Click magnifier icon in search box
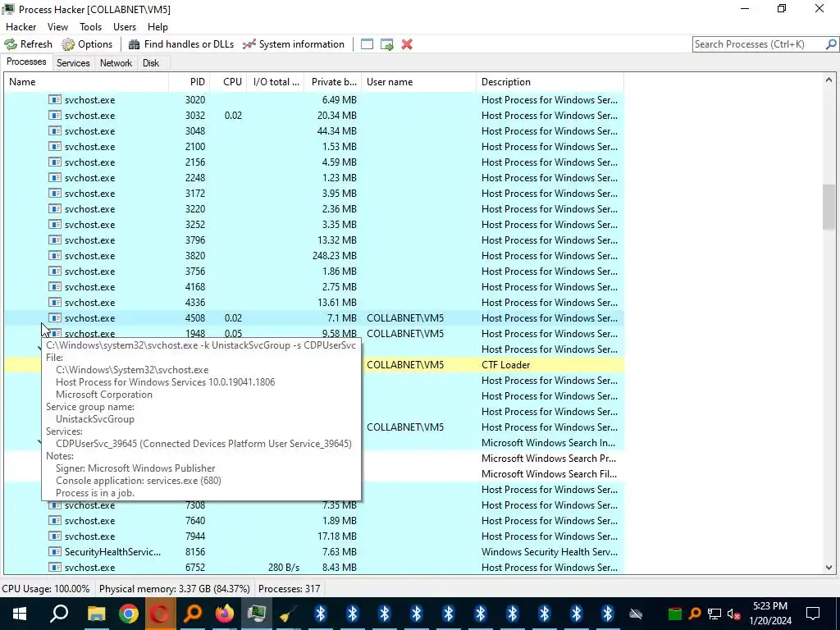Screen dimensions: 840x630 (831, 44)
